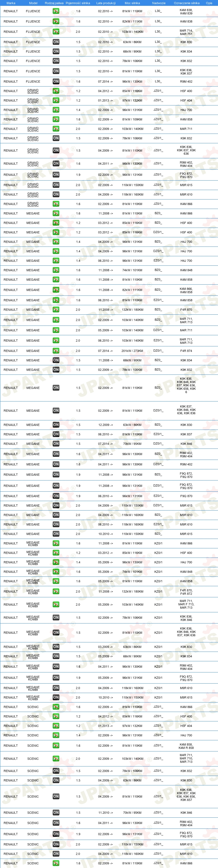This screenshot has height=868, width=218.
Task: Select production date 12.2009 ->
Action: pos(106,425)
